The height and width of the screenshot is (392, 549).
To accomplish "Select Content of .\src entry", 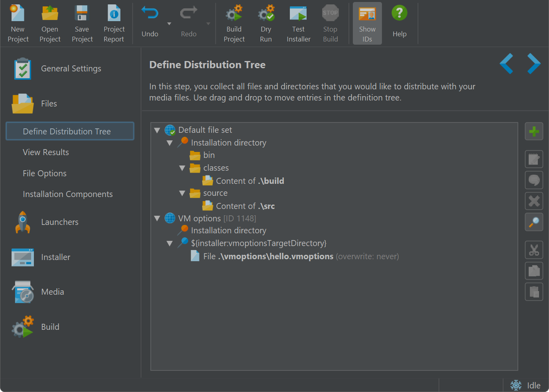I will (238, 206).
